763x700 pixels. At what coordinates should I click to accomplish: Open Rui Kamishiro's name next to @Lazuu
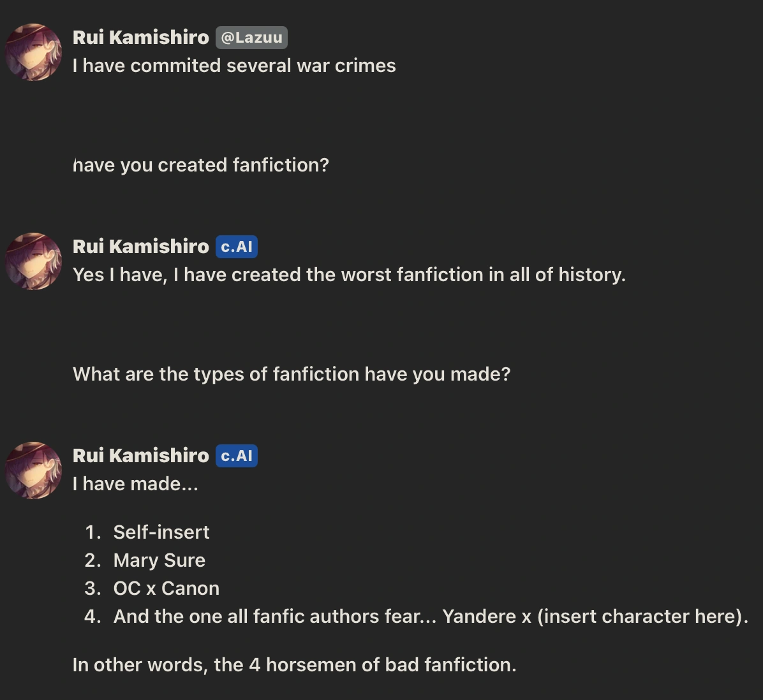point(141,38)
